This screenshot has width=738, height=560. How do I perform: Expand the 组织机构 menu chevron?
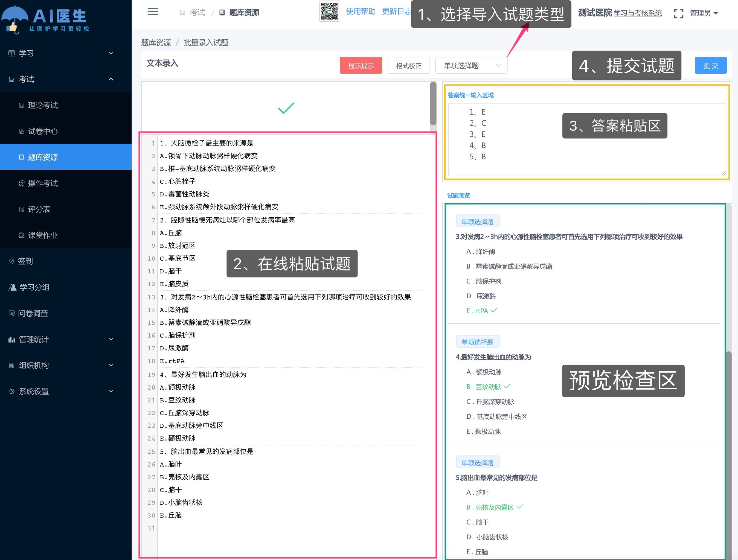click(111, 365)
